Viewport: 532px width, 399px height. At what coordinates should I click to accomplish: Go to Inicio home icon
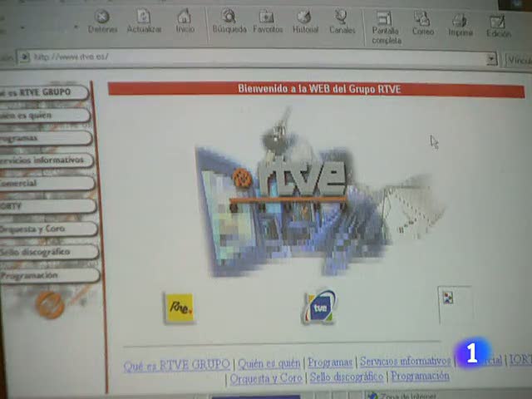pos(185,20)
